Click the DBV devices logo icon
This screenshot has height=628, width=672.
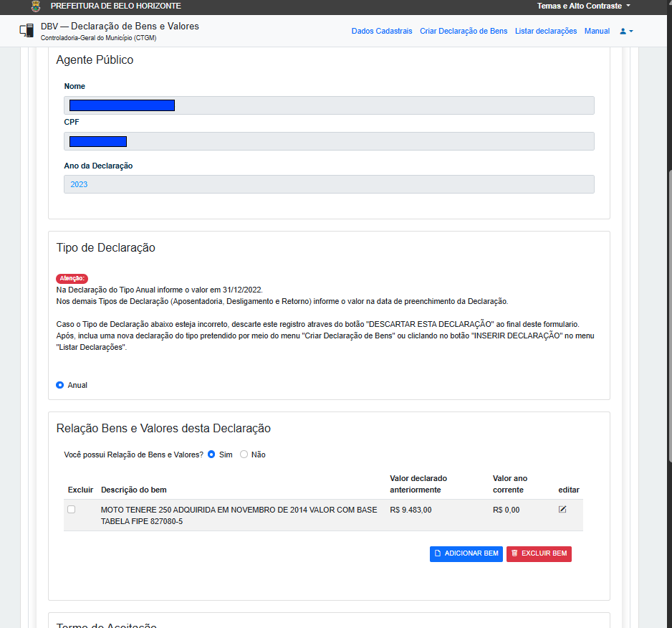(27, 30)
